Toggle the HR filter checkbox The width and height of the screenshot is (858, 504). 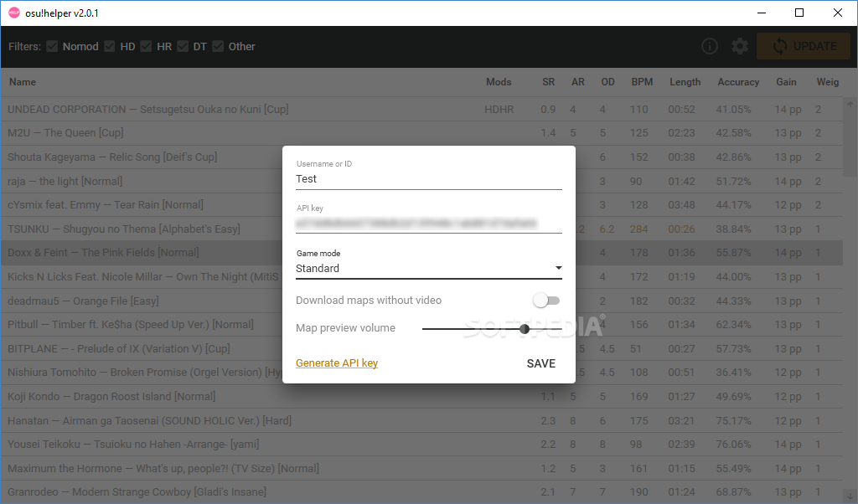[146, 46]
